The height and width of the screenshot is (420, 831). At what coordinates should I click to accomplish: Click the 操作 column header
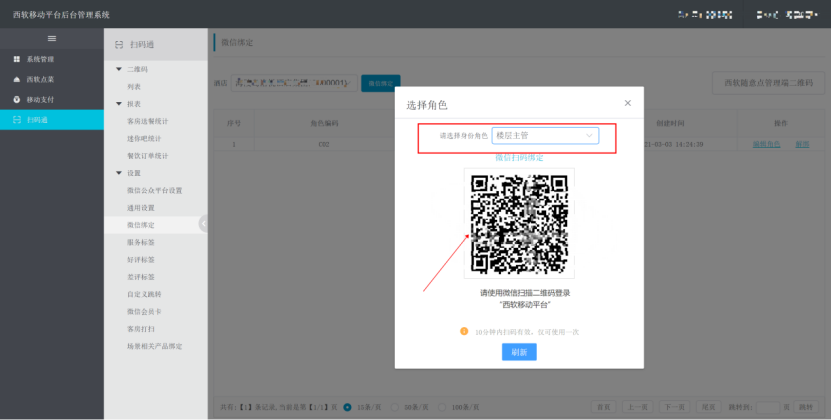[781, 123]
